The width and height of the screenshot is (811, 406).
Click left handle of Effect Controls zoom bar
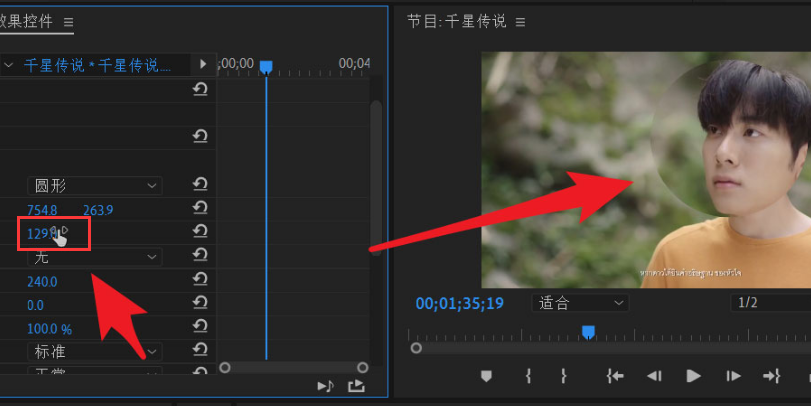[224, 367]
